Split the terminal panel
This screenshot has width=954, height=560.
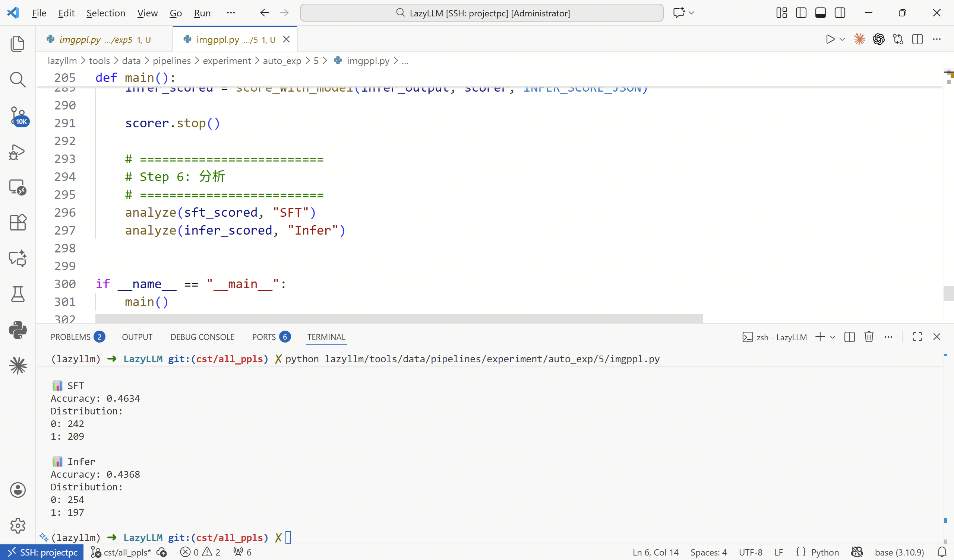point(850,337)
